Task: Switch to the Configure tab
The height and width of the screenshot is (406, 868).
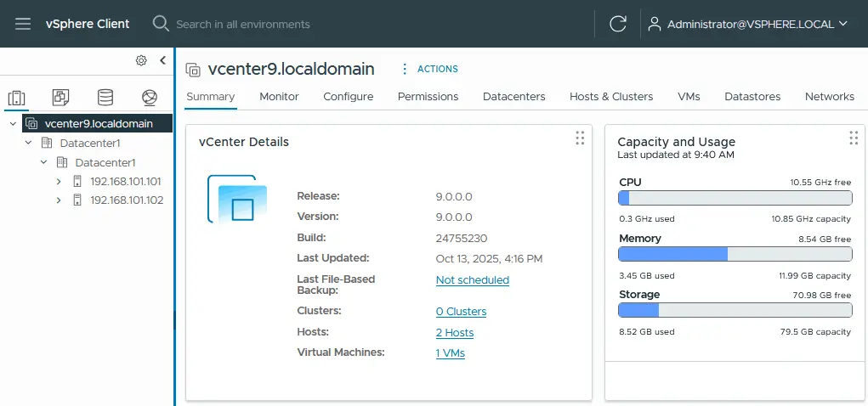Action: 349,96
